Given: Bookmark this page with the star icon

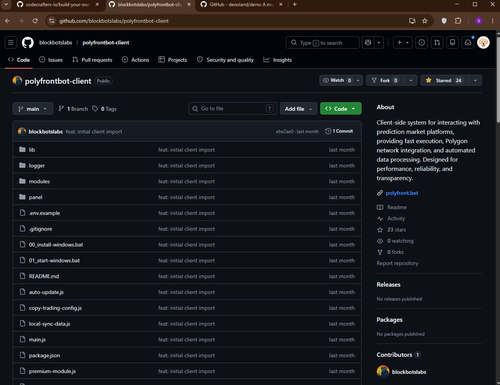Looking at the screenshot, I should click(425, 21).
